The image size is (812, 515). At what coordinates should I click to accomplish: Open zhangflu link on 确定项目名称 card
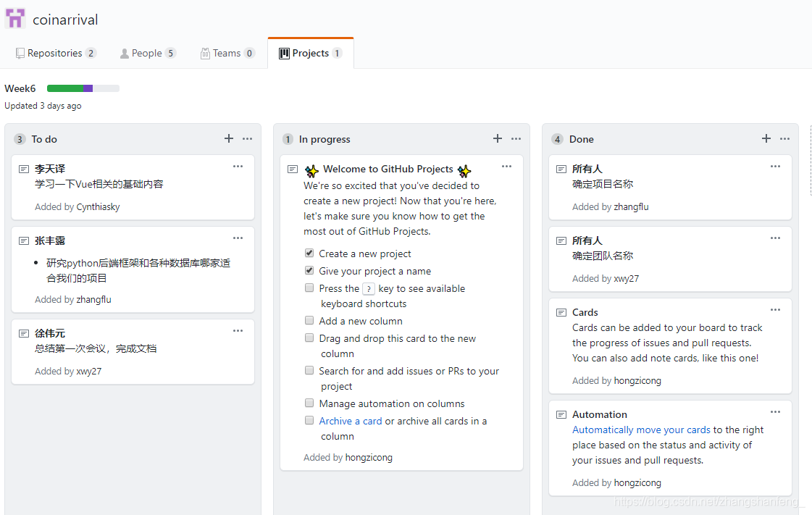pyautogui.click(x=631, y=207)
